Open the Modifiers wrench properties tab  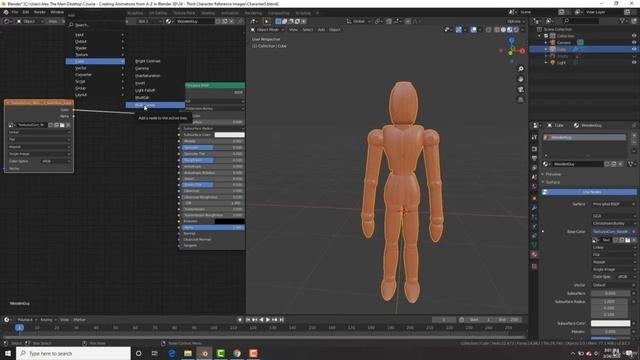coord(534,207)
